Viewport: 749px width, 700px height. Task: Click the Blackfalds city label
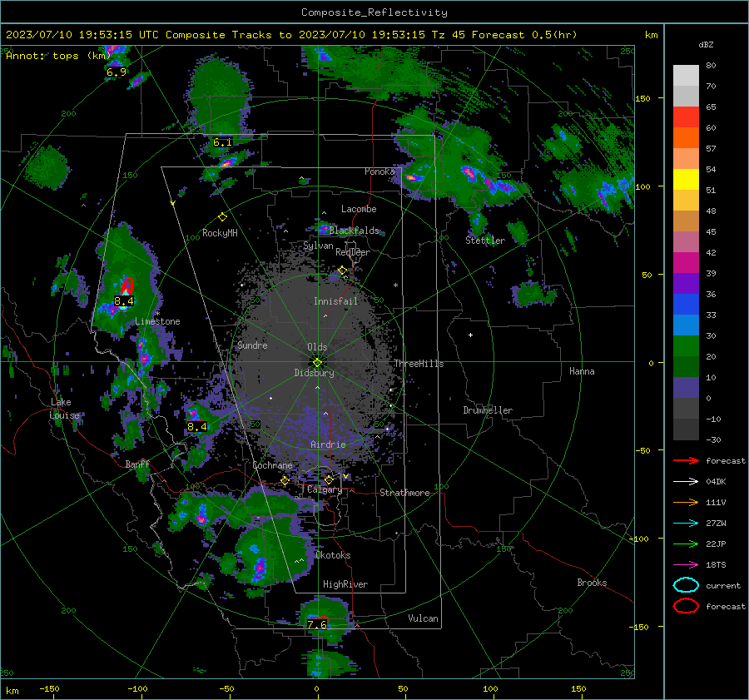[x=354, y=231]
